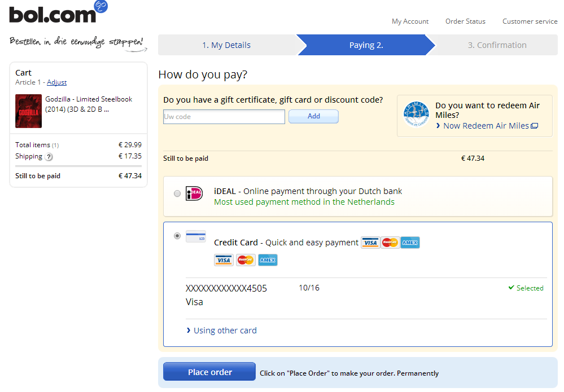Image resolution: width=564 pixels, height=392 pixels.
Task: Click the Amex logo in the lower card row
Action: [x=268, y=260]
